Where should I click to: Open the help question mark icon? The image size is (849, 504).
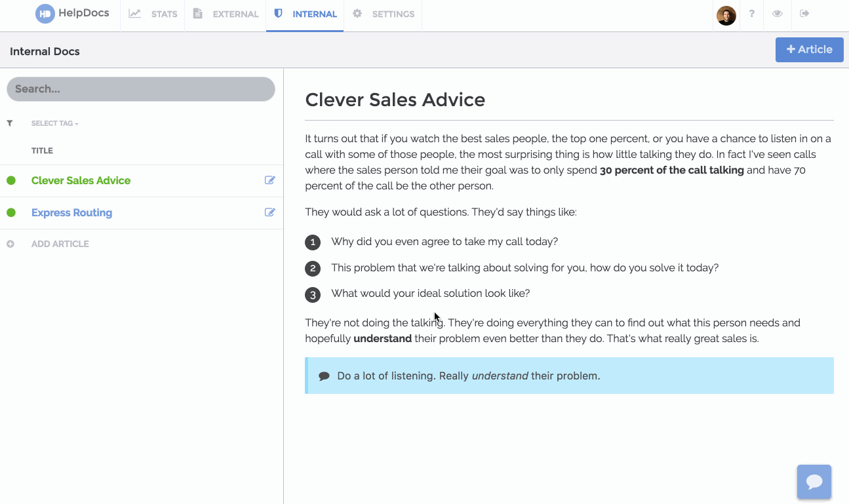pyautogui.click(x=751, y=14)
